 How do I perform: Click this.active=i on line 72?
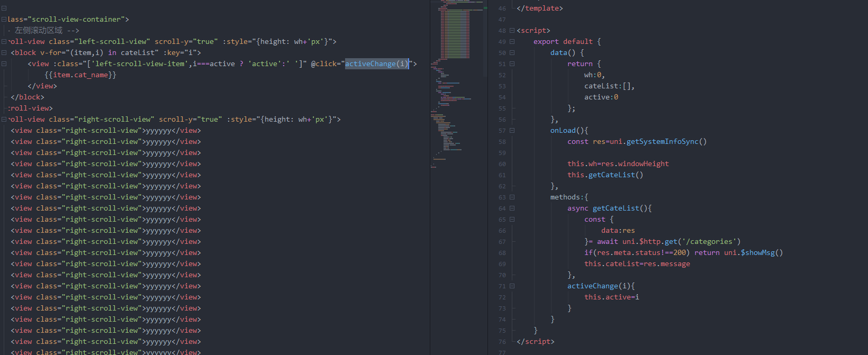(612, 297)
